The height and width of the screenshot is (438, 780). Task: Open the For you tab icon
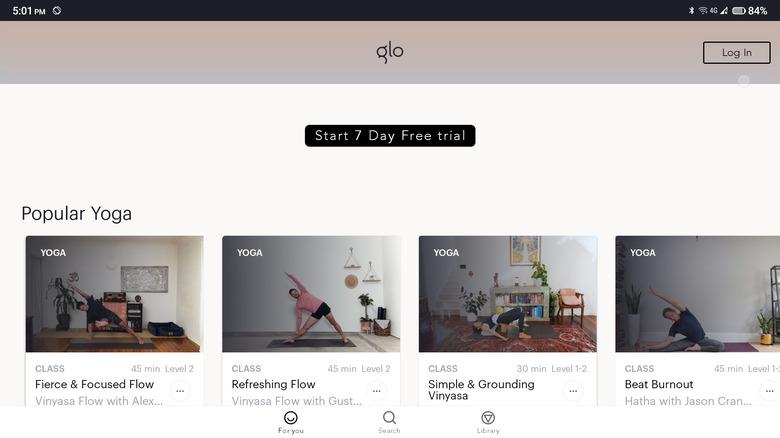291,418
